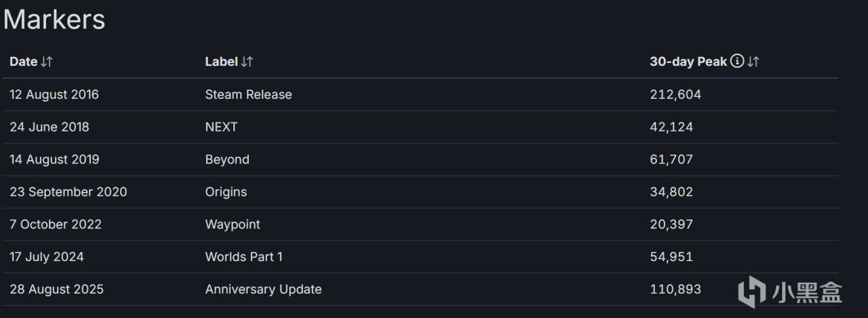Click the 小黑盒 watermark logo
868x318 pixels.
(790, 293)
